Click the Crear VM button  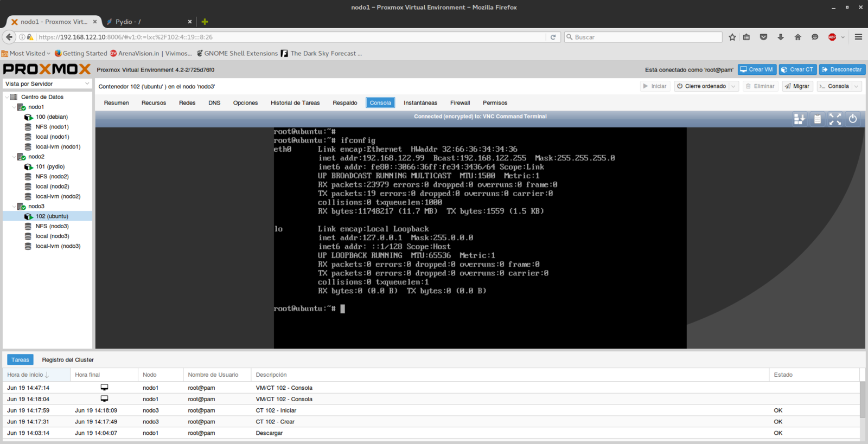757,69
